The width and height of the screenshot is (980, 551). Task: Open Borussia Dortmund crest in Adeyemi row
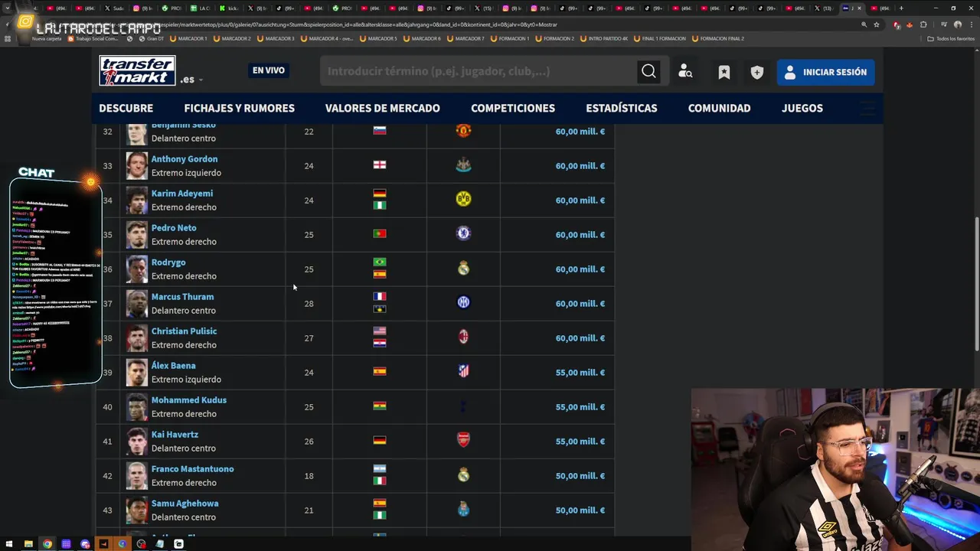tap(463, 200)
